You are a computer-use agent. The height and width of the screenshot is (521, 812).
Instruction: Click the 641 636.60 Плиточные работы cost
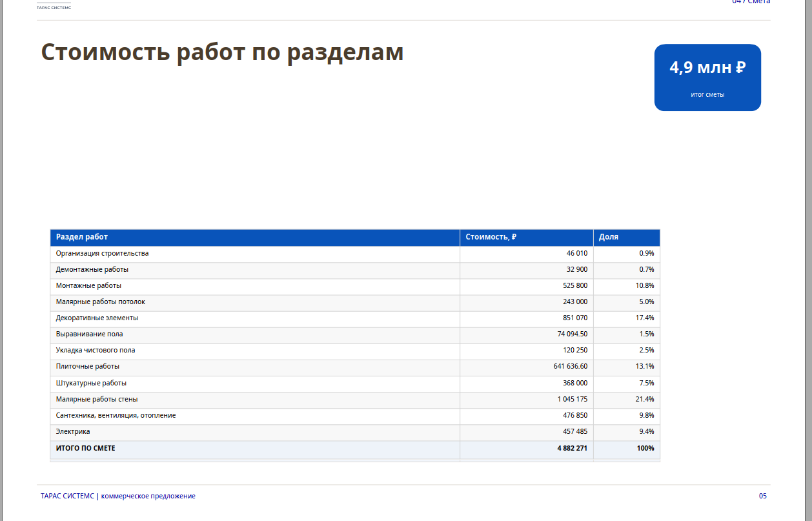click(571, 367)
